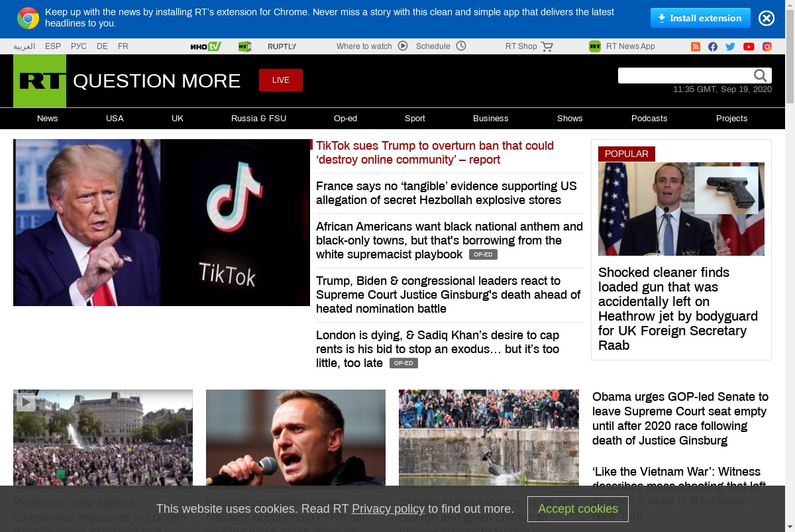795x532 pixels.
Task: Click the Where to watch play icon
Action: click(x=403, y=46)
